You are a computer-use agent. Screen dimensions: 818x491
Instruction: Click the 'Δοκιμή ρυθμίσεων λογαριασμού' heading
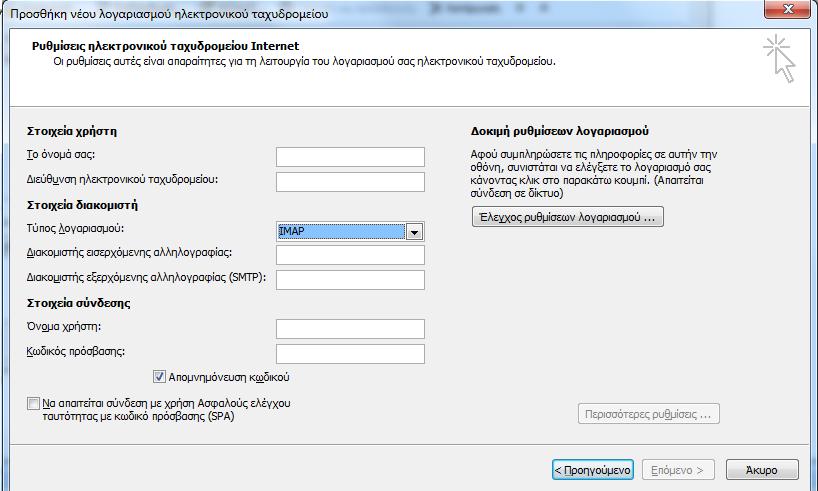pyautogui.click(x=559, y=131)
